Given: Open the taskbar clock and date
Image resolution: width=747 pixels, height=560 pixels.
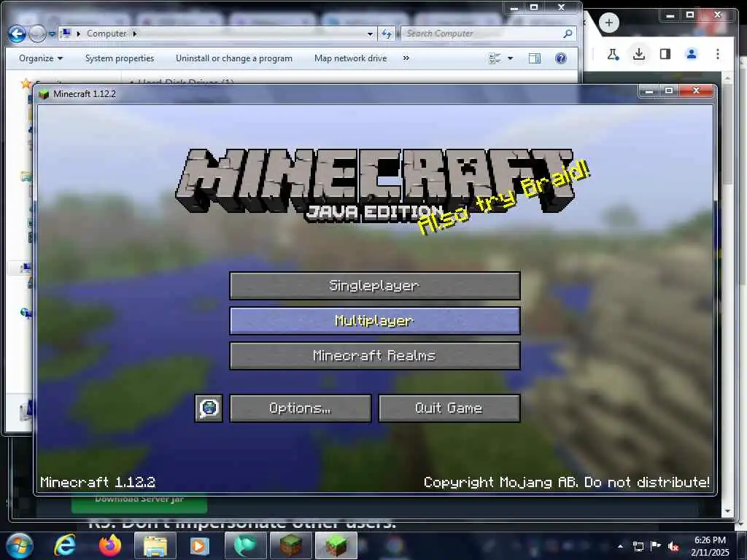Looking at the screenshot, I should (x=710, y=546).
